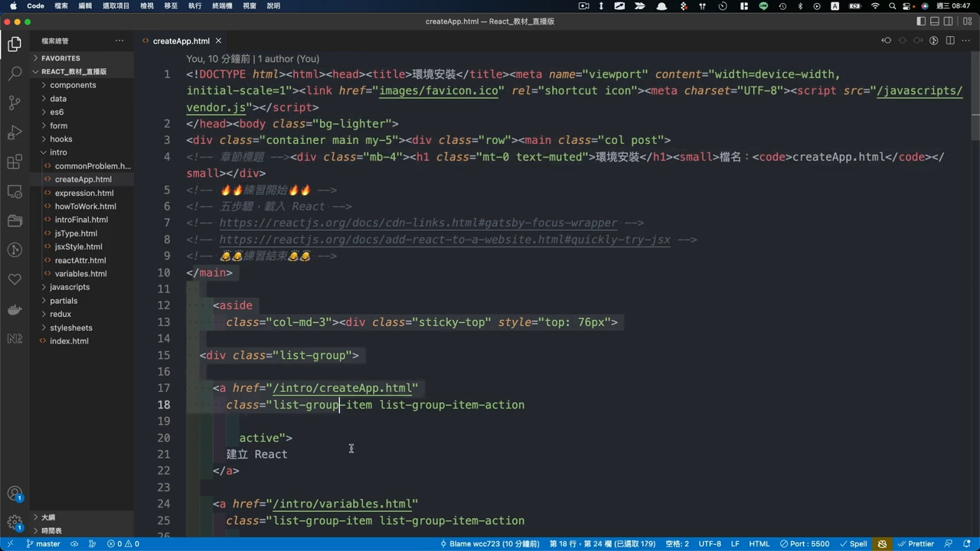
Task: Open macOS Spotlight search icon
Action: pyautogui.click(x=893, y=5)
